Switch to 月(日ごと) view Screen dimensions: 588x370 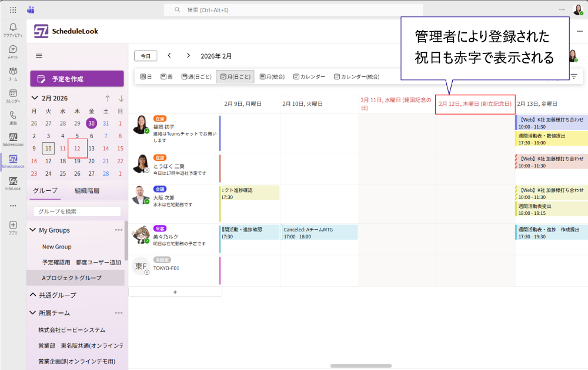point(235,76)
